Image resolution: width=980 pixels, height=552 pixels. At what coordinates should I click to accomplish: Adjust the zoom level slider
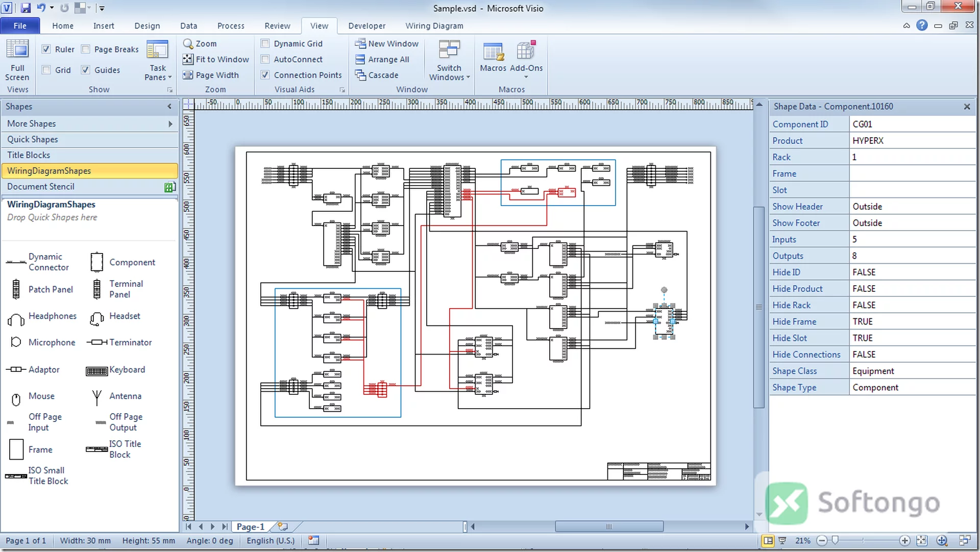tap(835, 540)
